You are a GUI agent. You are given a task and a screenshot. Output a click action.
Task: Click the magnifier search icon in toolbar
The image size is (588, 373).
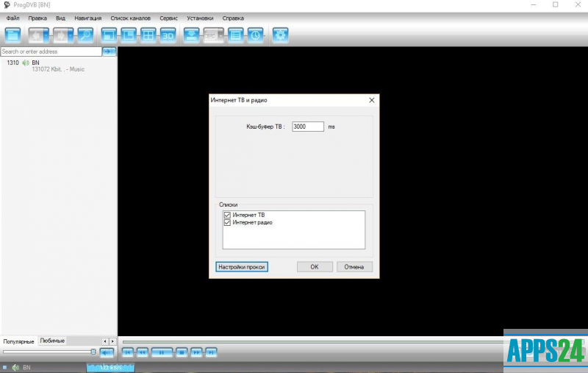[x=85, y=35]
